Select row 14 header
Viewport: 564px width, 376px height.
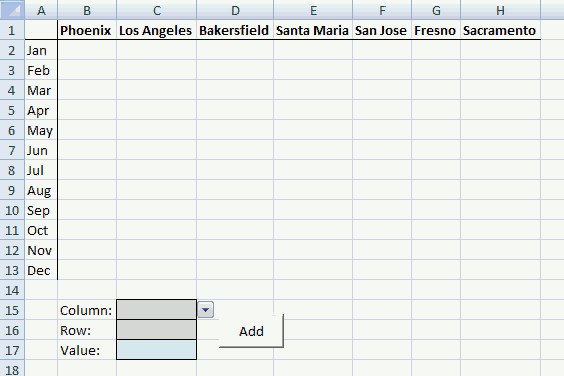(x=12, y=290)
